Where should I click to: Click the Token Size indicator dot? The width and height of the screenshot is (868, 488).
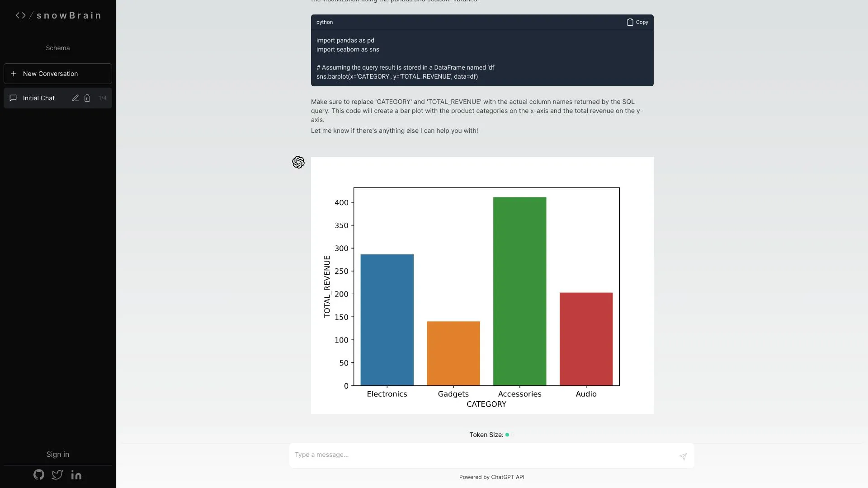coord(507,435)
